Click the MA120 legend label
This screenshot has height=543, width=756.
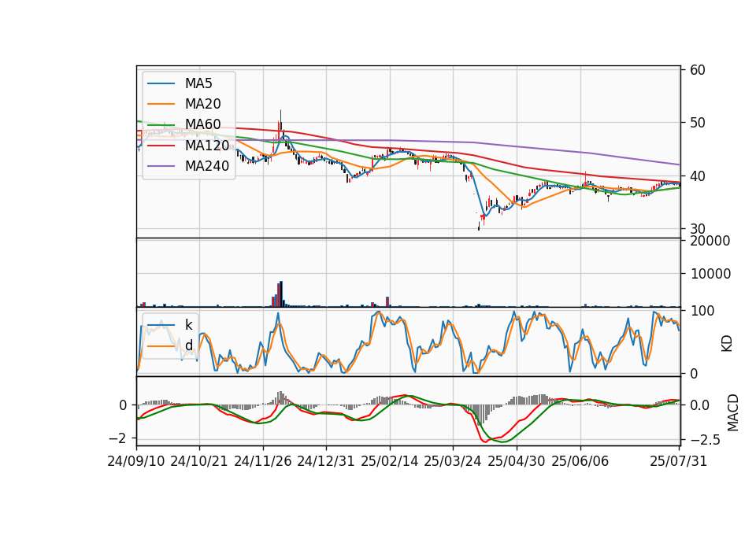(x=207, y=145)
